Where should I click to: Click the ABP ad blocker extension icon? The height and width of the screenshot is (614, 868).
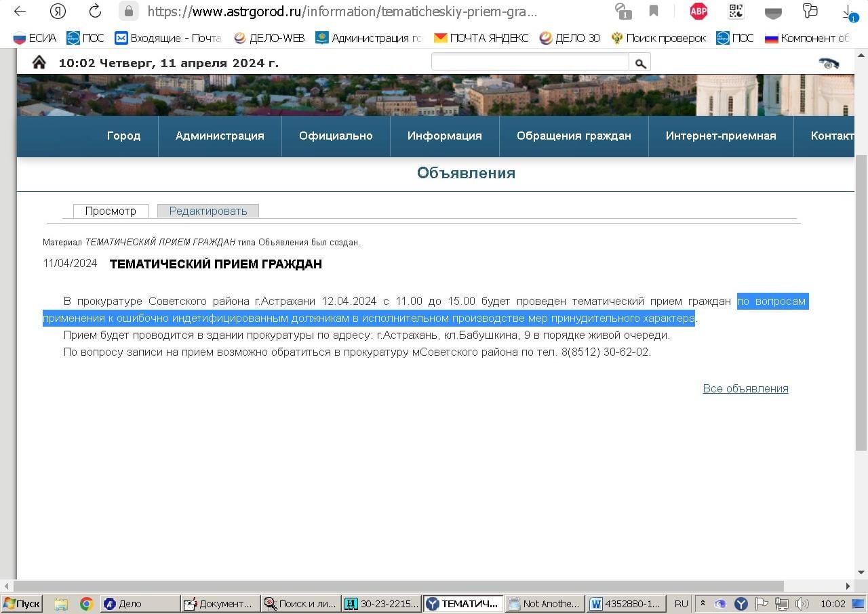tap(698, 11)
